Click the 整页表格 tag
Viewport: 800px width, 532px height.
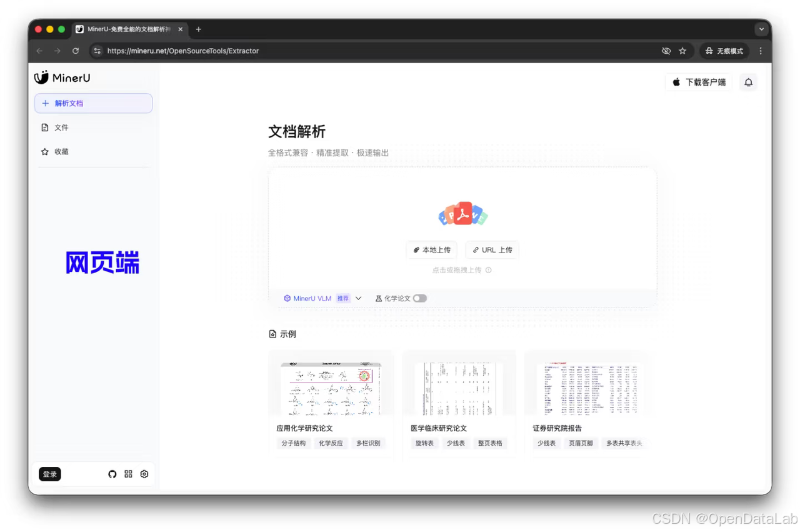491,443
